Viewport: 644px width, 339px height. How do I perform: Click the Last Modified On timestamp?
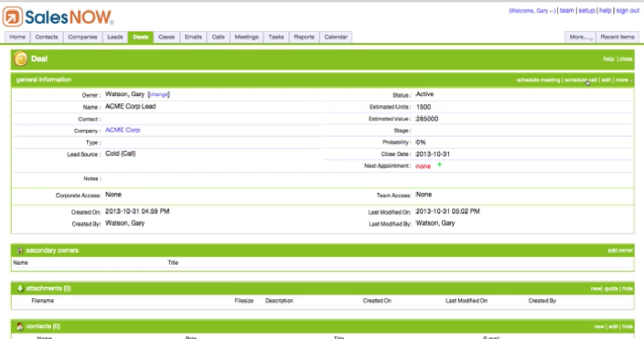click(x=448, y=211)
